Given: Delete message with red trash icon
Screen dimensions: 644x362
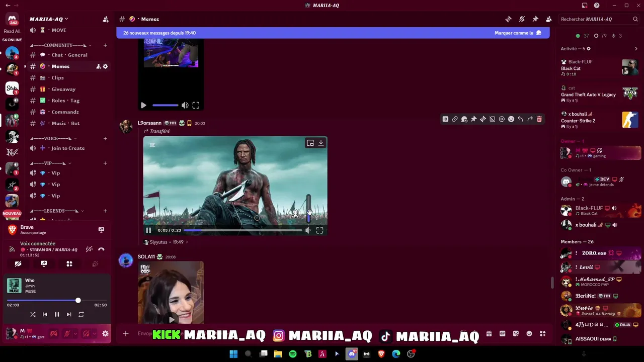Looking at the screenshot, I should click(x=539, y=119).
